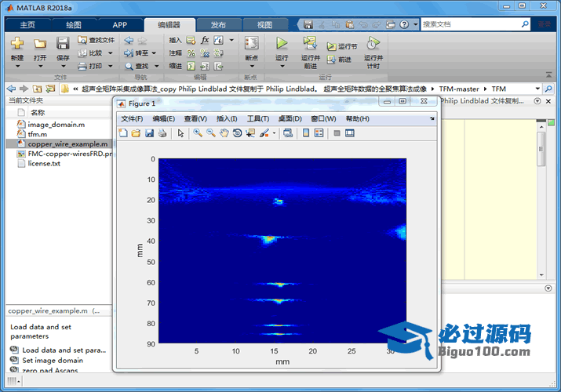The width and height of the screenshot is (561, 392).
Task: Switch to the 主页 (Home) tab
Action: point(27,24)
